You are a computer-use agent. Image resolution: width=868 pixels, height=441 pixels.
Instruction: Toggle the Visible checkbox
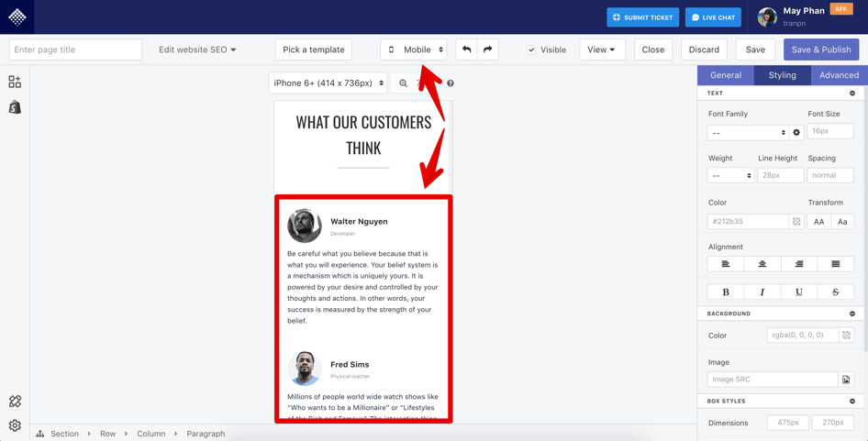(531, 50)
